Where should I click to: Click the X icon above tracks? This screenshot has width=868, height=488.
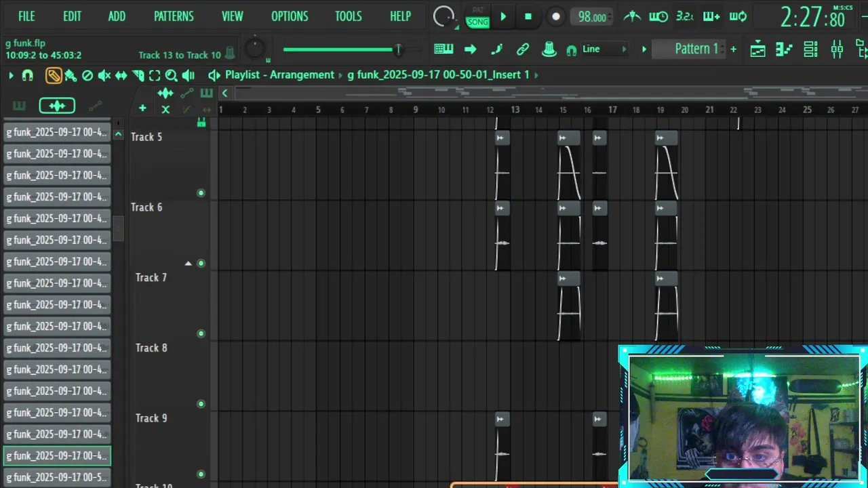pos(165,109)
